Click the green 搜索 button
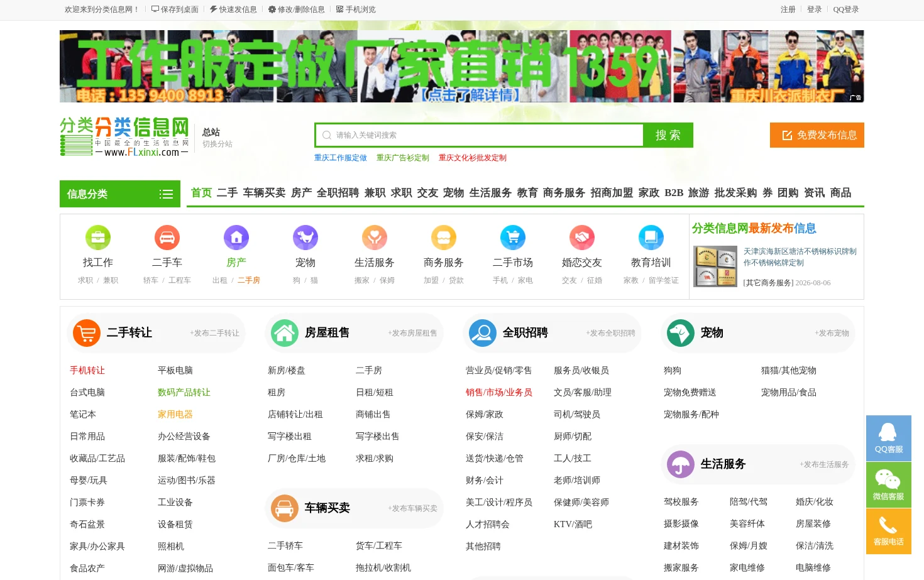The image size is (924, 580). coord(668,135)
